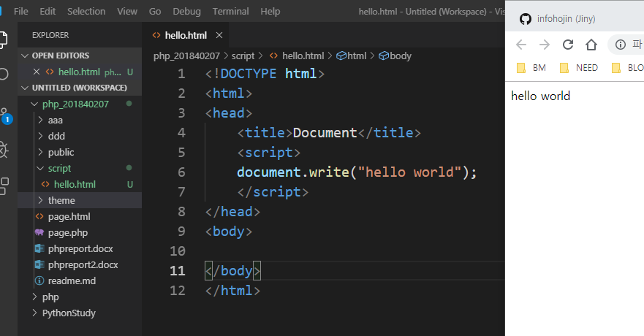
Task: Collapse UNTITLED (WORKSPACE) section
Action: pyautogui.click(x=25, y=88)
